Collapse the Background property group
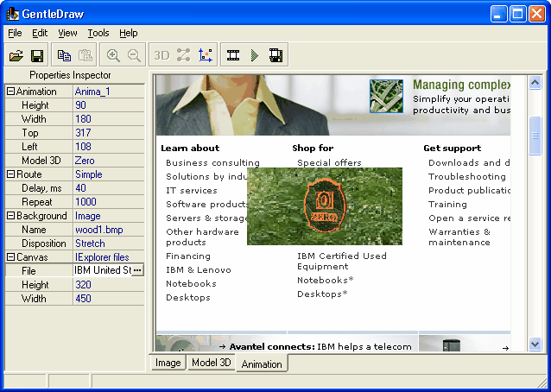Image resolution: width=551 pixels, height=392 pixels. click(11, 216)
